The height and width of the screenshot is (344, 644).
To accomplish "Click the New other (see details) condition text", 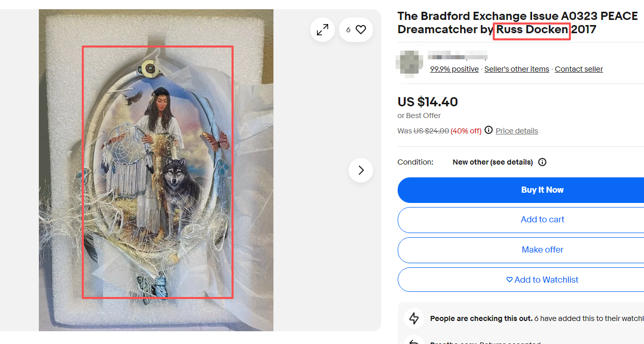I will tap(493, 162).
